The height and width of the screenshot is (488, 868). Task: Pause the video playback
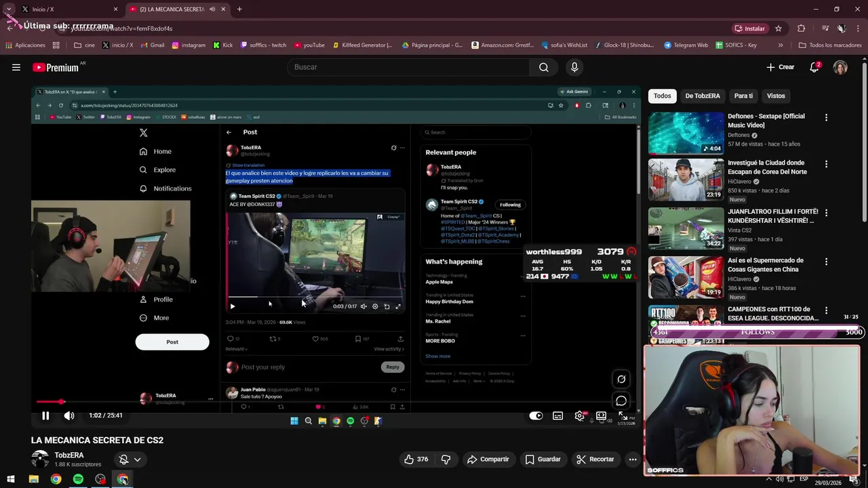[x=45, y=415]
